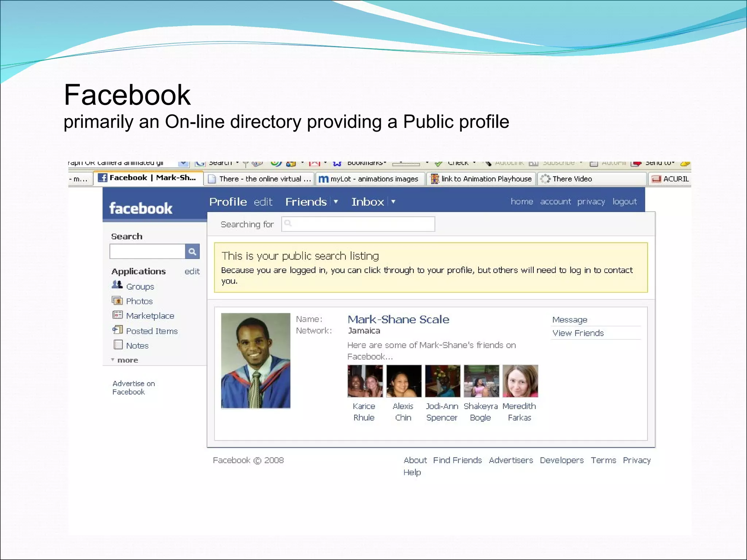Open the Profile menu item
Image resolution: width=747 pixels, height=560 pixels.
click(x=228, y=202)
